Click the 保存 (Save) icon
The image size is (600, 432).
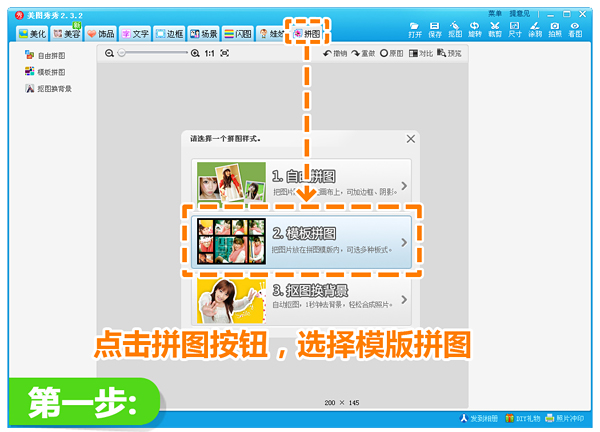click(435, 28)
